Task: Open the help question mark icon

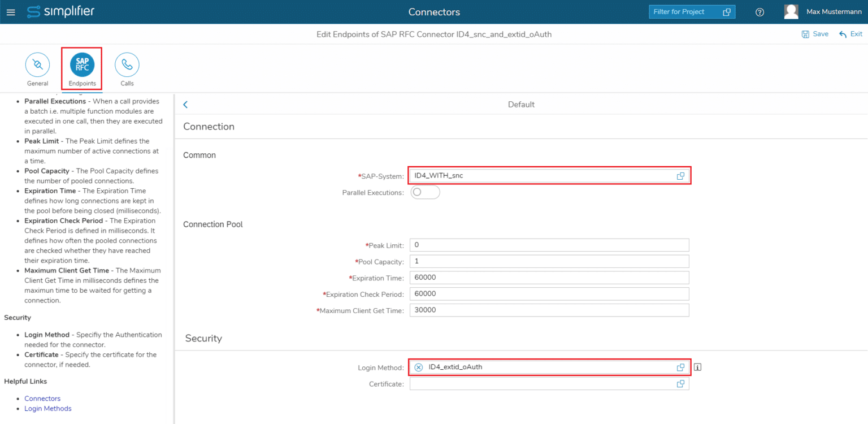Action: tap(760, 11)
